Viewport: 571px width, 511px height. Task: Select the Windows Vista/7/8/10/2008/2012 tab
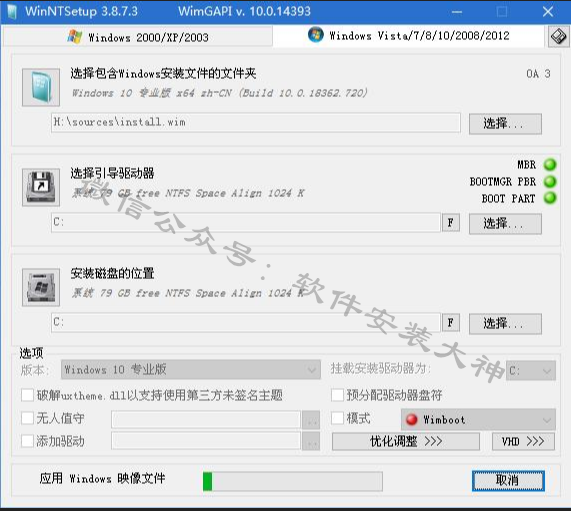409,36
